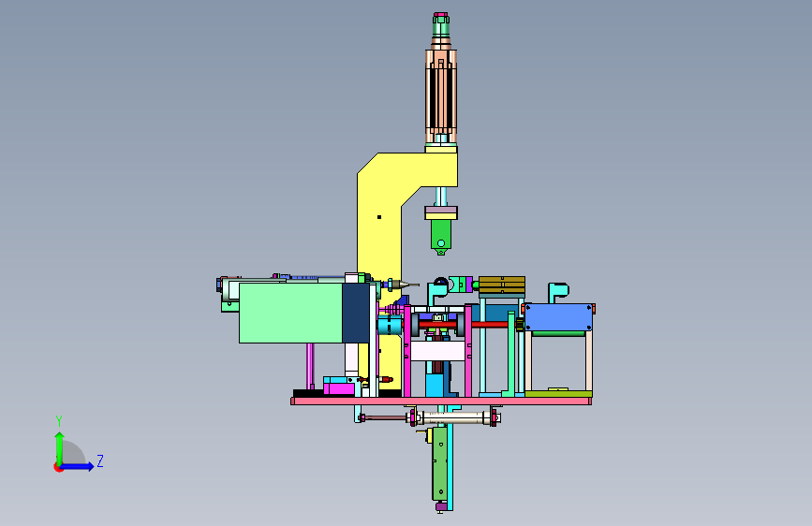Select the orange servo cylinder at top
Image resolution: width=812 pixels, height=526 pixels.
click(441, 96)
